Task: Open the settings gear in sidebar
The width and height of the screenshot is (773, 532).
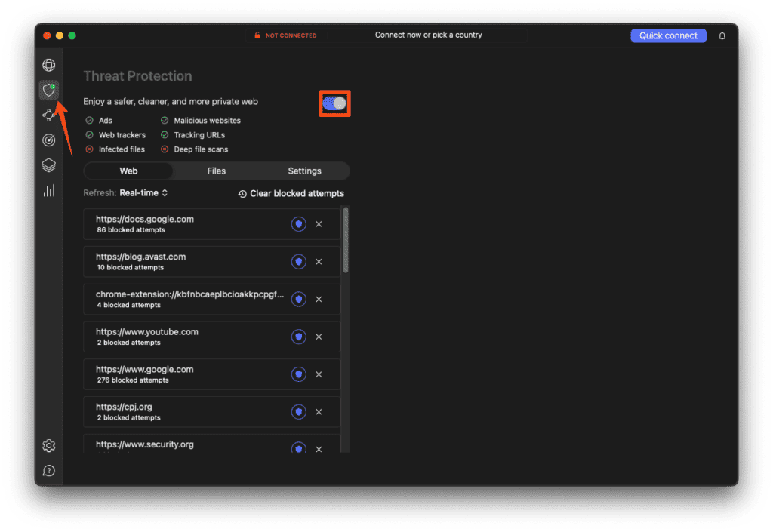Action: pos(49,445)
